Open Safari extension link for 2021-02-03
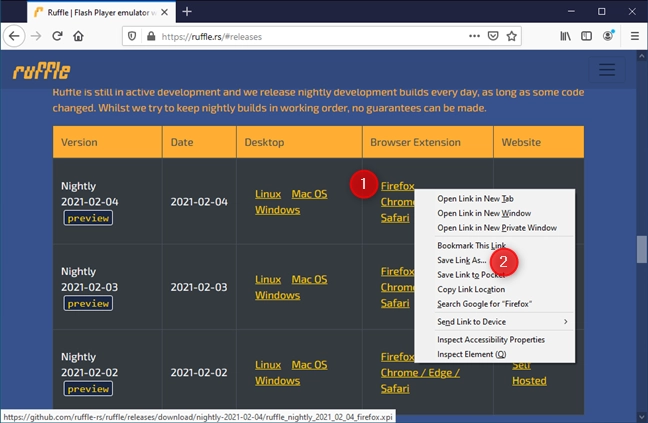The width and height of the screenshot is (648, 423). point(395,303)
